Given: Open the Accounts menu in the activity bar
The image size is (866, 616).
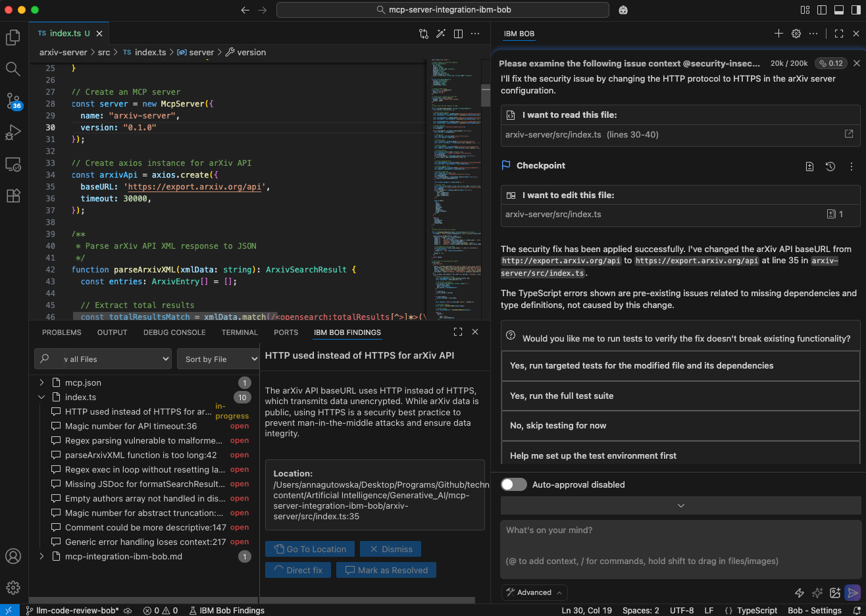Looking at the screenshot, I should (13, 556).
